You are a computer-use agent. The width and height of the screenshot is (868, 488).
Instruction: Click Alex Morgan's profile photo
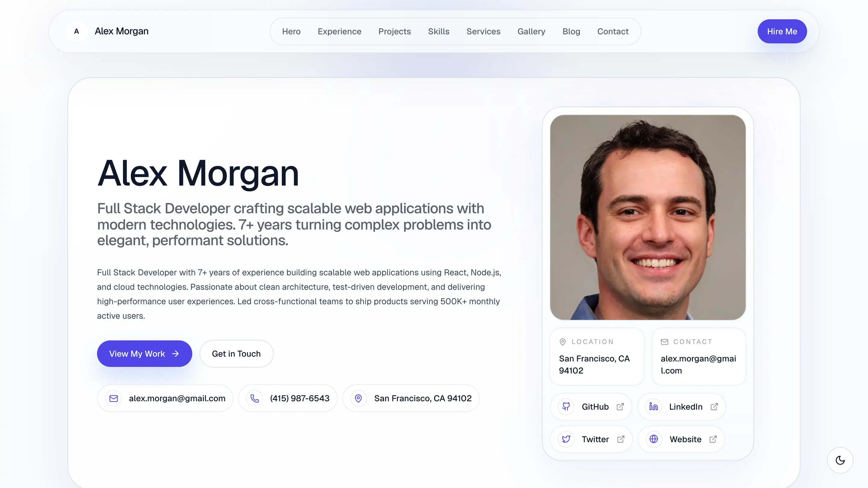point(648,217)
